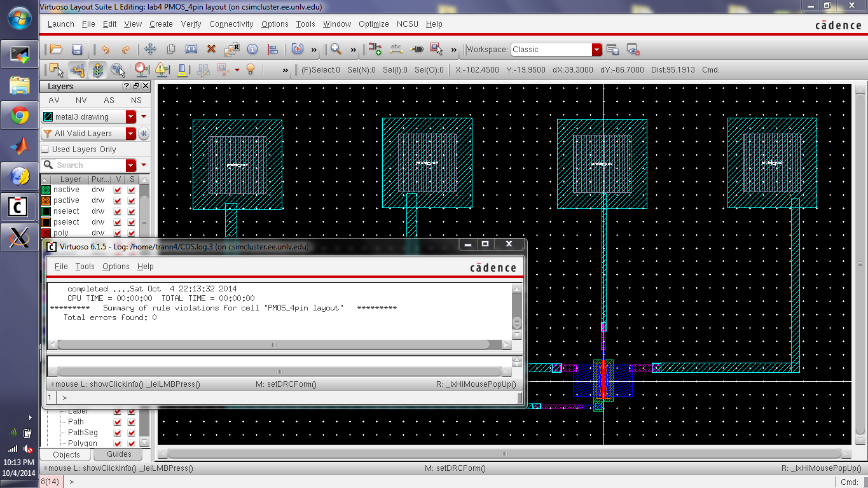Select the Stretch tool icon

191,49
